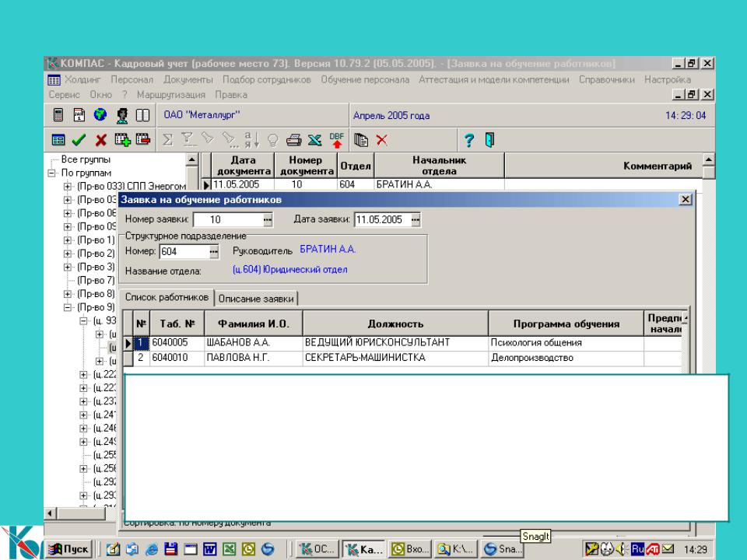
Task: Open the date picker for Дата заявки
Action: tap(416, 219)
